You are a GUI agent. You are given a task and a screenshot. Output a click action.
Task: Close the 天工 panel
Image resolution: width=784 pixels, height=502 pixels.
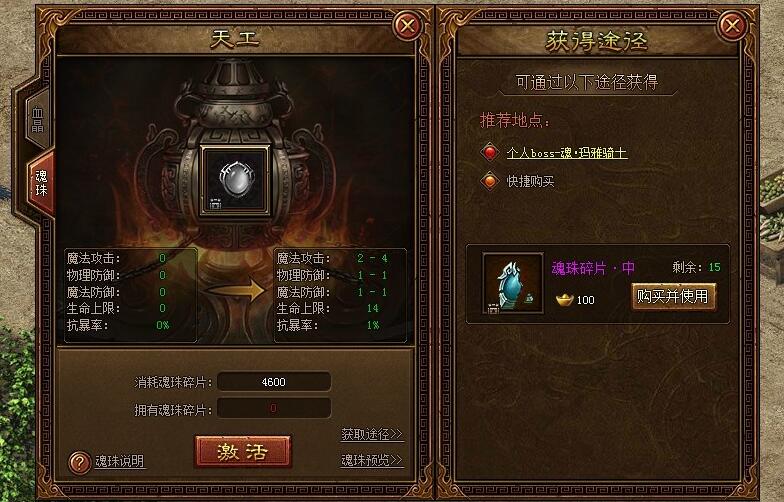pyautogui.click(x=408, y=24)
